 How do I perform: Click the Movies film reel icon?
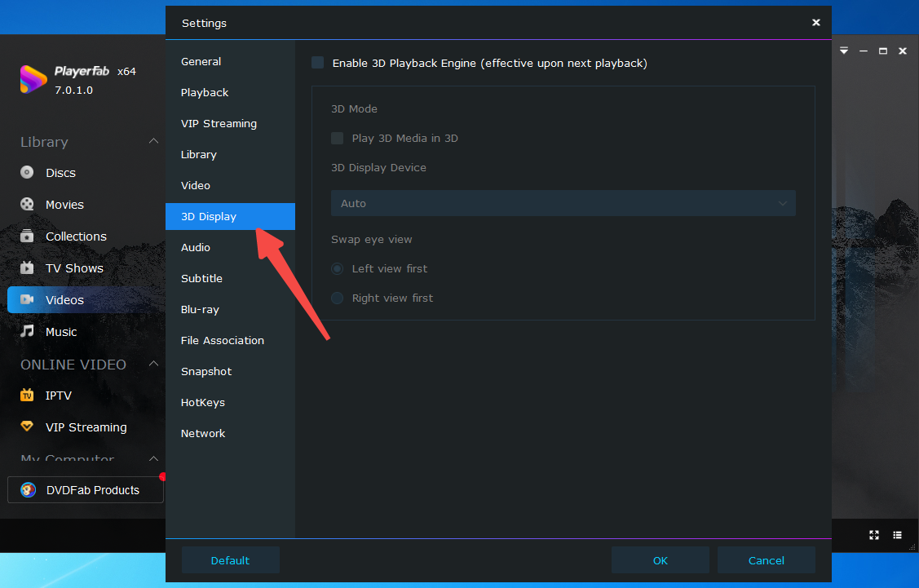point(27,204)
